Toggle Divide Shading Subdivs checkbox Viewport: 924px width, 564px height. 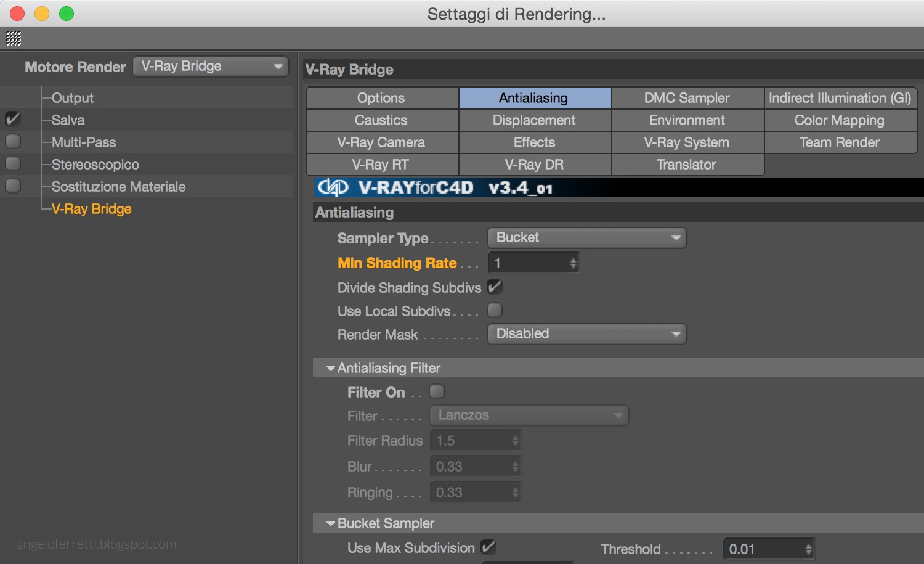tap(495, 287)
